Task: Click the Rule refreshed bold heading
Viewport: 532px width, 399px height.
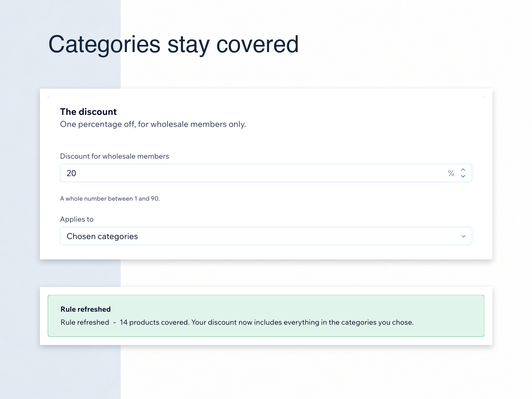Action: (86, 309)
